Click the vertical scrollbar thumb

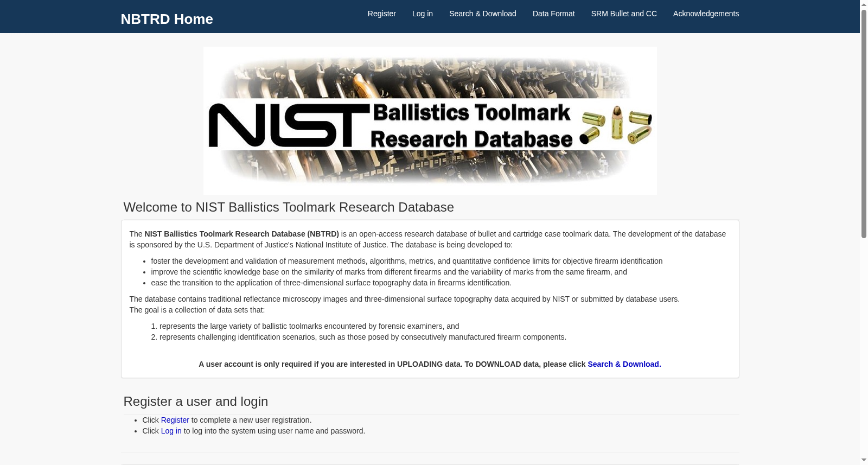coord(864,124)
